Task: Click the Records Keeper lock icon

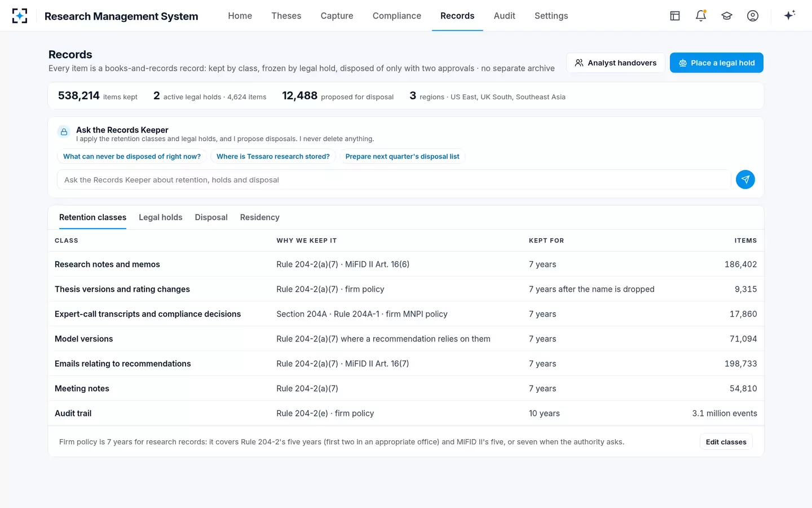Action: click(x=64, y=132)
